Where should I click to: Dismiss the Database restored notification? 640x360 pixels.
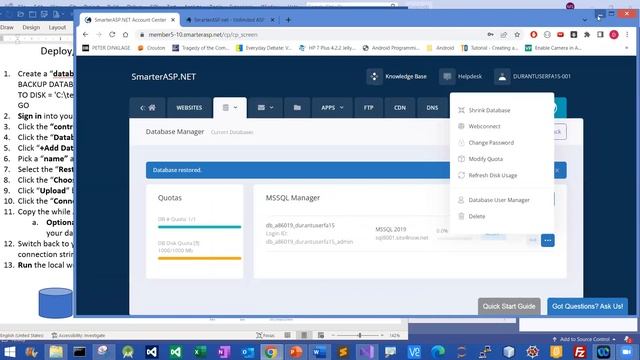(558, 170)
